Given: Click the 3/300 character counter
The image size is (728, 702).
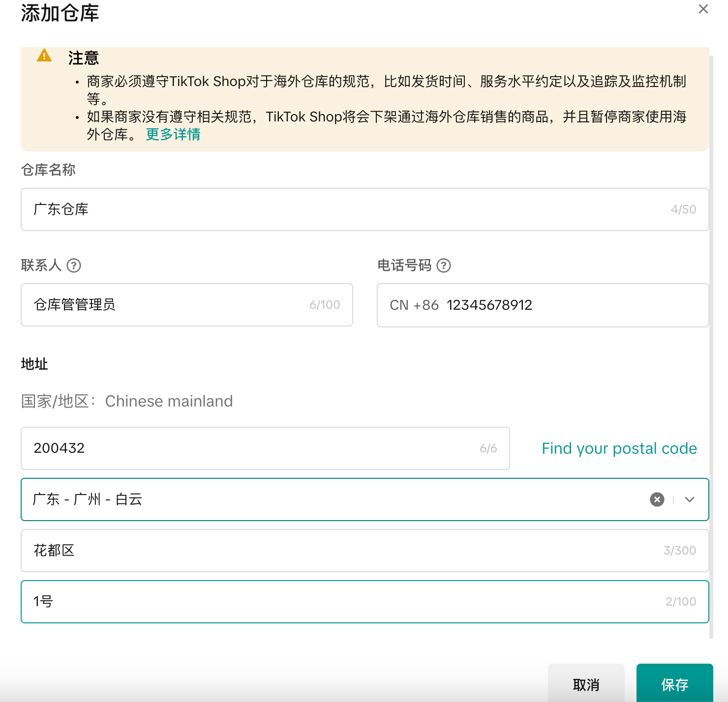Looking at the screenshot, I should 680,551.
